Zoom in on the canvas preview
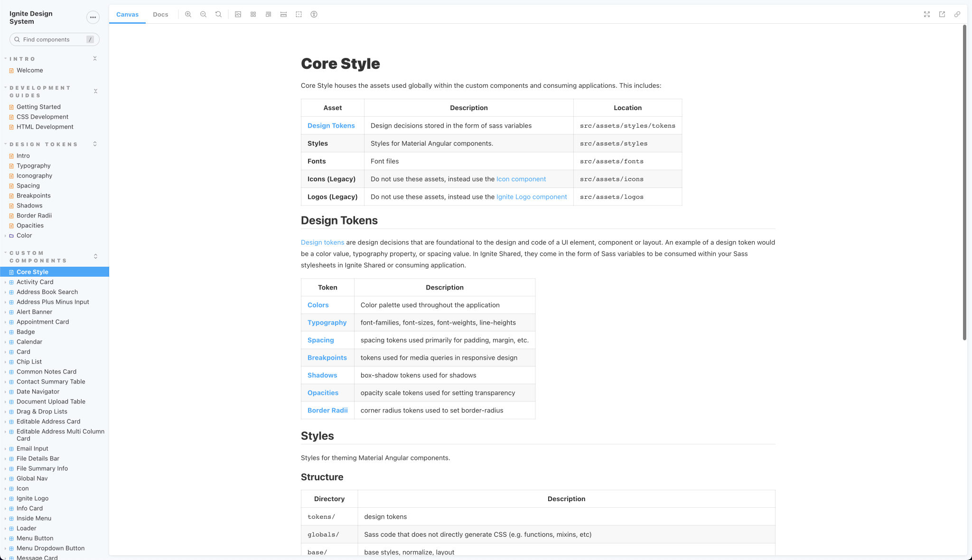The width and height of the screenshot is (972, 560). pyautogui.click(x=188, y=14)
